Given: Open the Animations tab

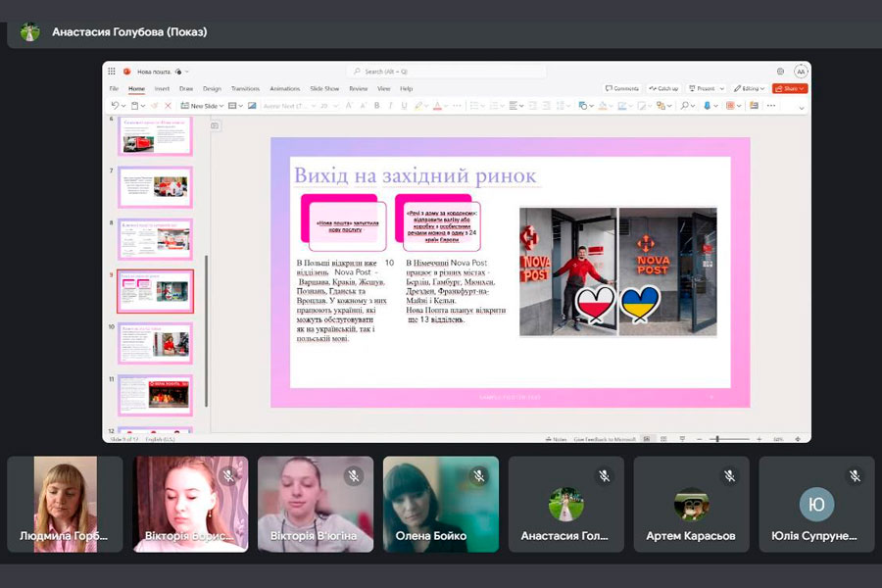Looking at the screenshot, I should coord(284,88).
